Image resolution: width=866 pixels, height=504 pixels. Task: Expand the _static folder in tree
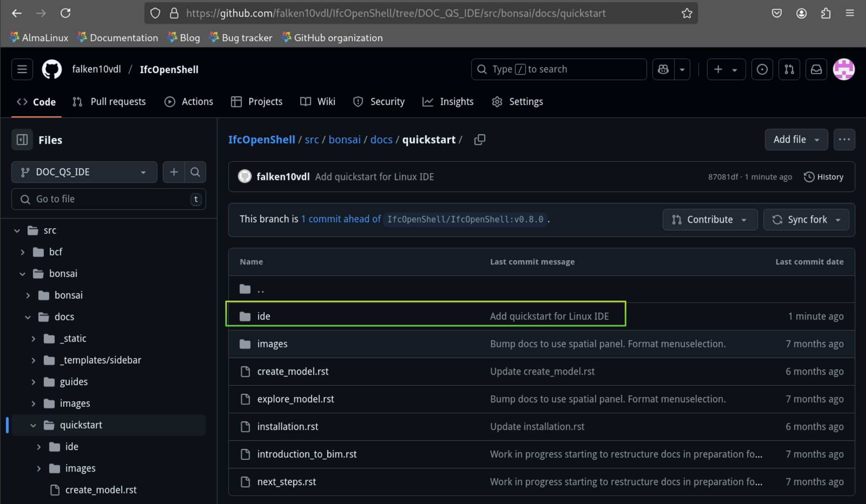click(33, 338)
